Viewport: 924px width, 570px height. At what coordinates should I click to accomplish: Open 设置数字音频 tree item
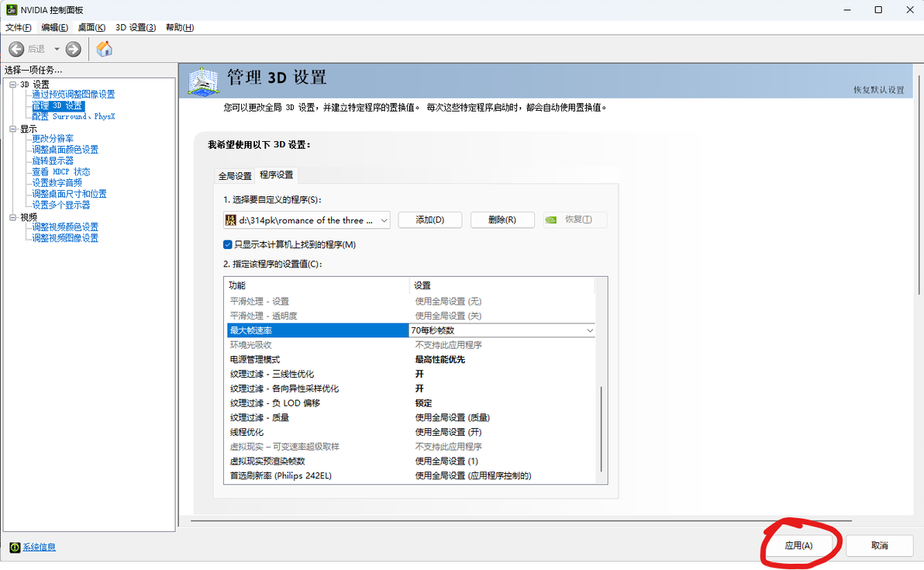(57, 183)
